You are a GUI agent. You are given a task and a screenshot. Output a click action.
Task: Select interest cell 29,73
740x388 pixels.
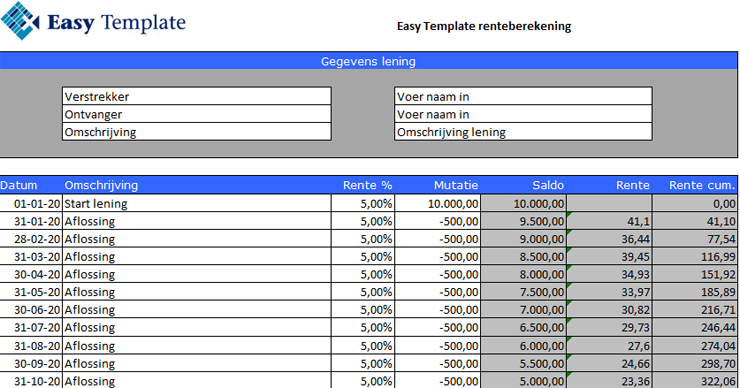click(x=610, y=328)
